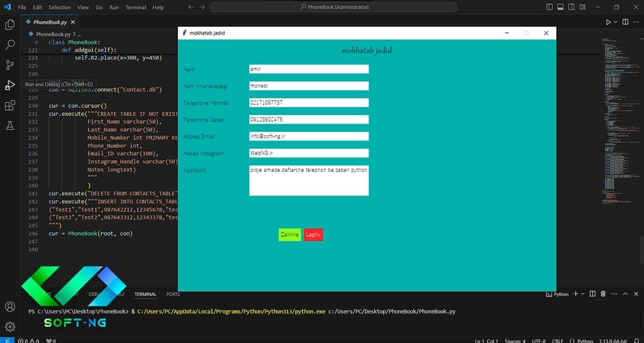644x343 pixels.
Task: Click the red Laghv cancel button
Action: (x=314, y=235)
